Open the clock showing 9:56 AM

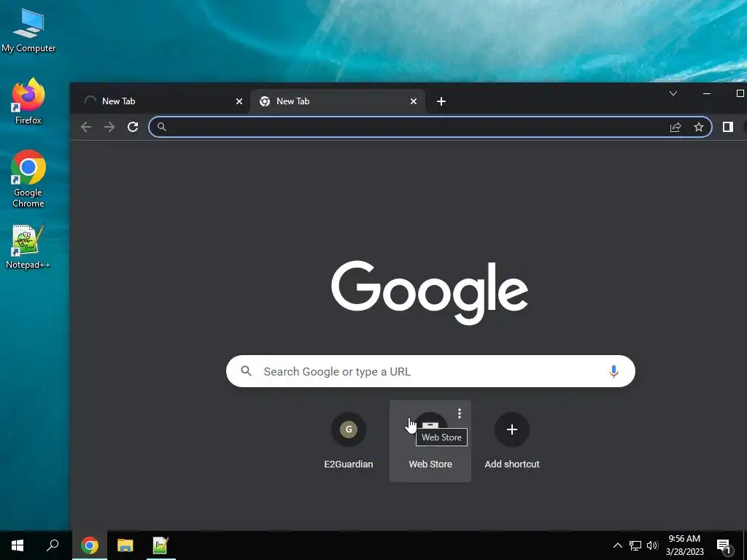point(684,545)
